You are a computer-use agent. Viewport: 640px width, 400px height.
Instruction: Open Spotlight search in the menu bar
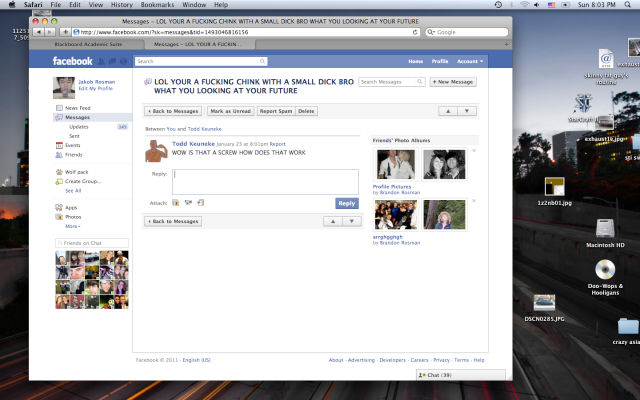(627, 4)
